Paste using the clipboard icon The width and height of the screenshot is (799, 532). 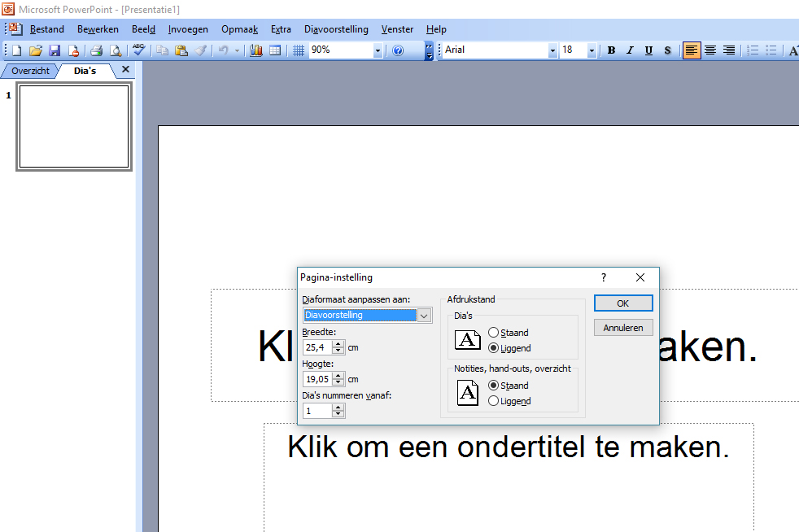tap(181, 50)
